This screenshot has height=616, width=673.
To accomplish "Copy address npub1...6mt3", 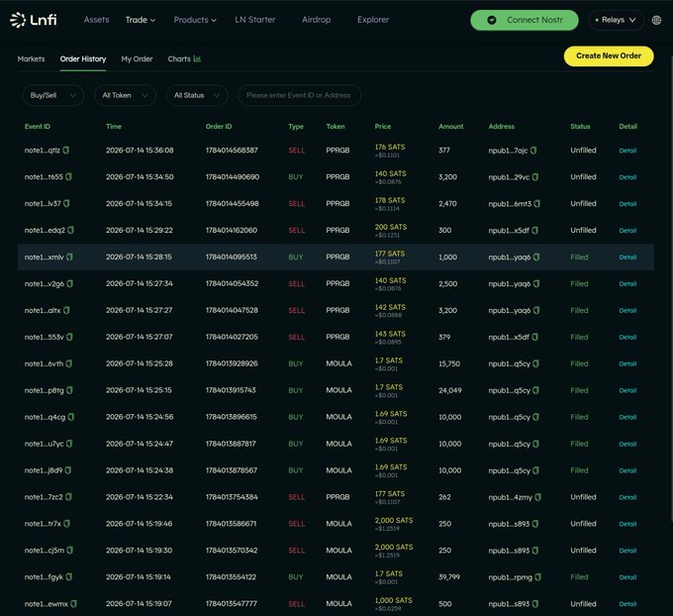I will 537,204.
